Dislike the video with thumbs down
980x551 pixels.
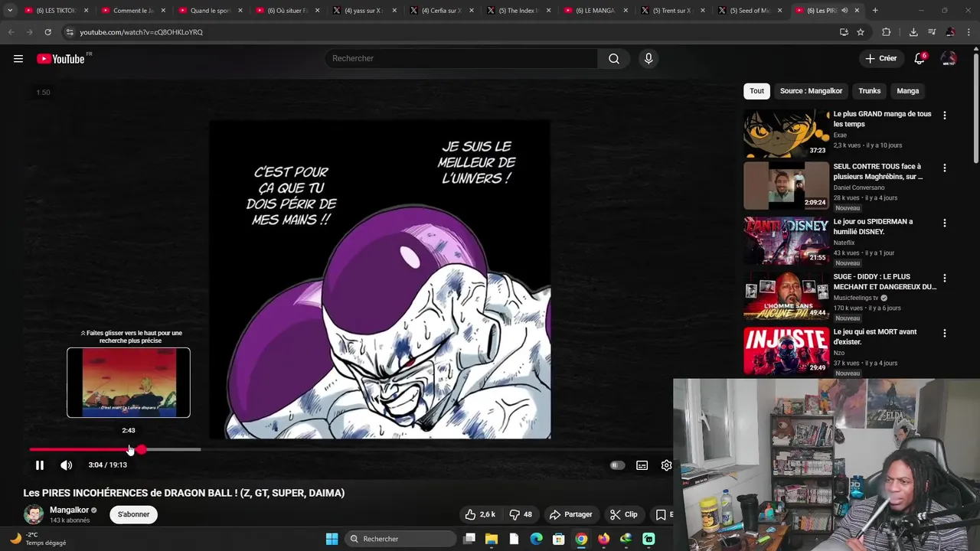(x=521, y=514)
